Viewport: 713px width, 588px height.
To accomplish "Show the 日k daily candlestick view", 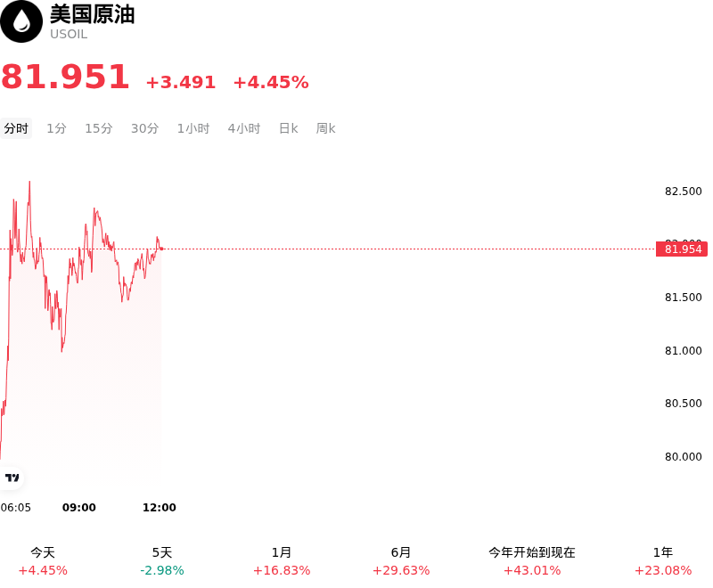I will coord(288,128).
